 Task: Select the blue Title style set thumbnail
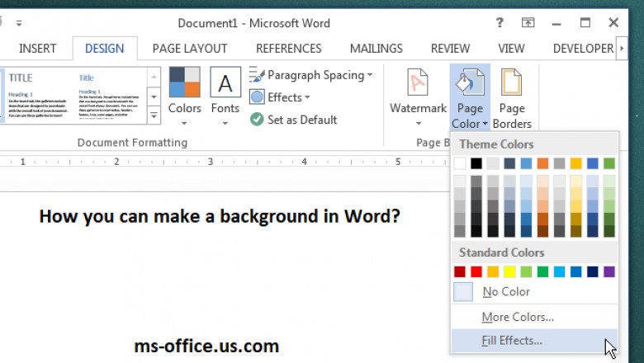click(x=110, y=96)
